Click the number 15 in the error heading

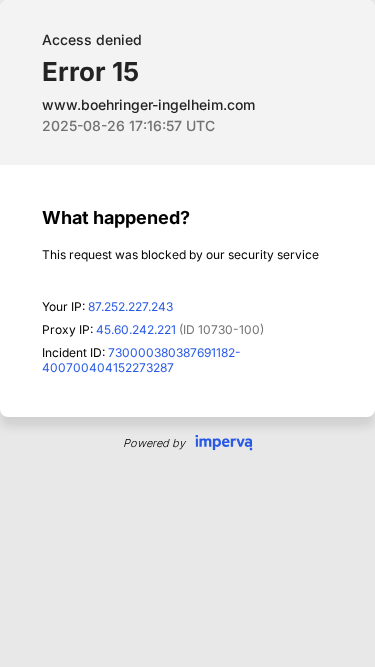coord(125,71)
